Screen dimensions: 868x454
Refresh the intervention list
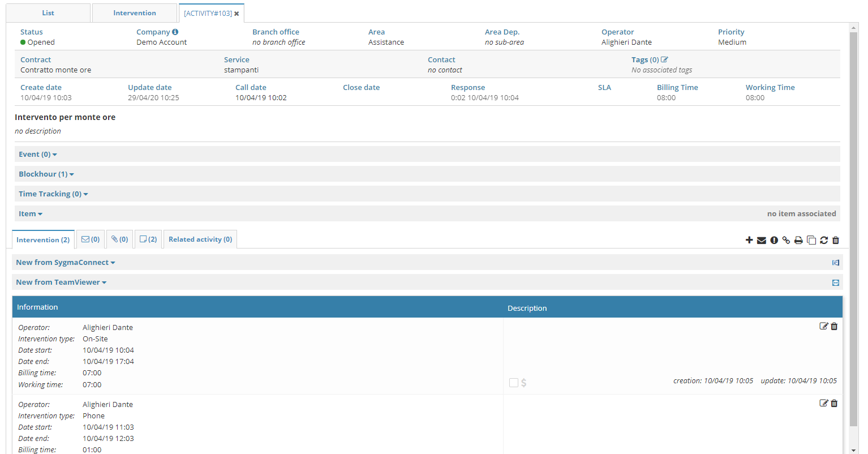824,240
